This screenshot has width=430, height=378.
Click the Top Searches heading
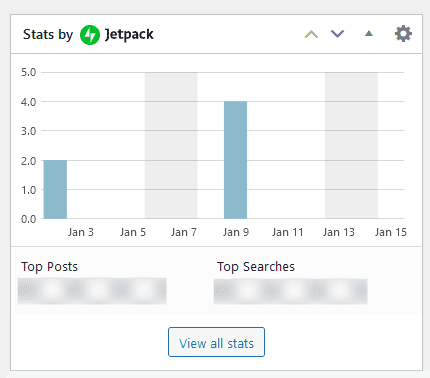256,267
